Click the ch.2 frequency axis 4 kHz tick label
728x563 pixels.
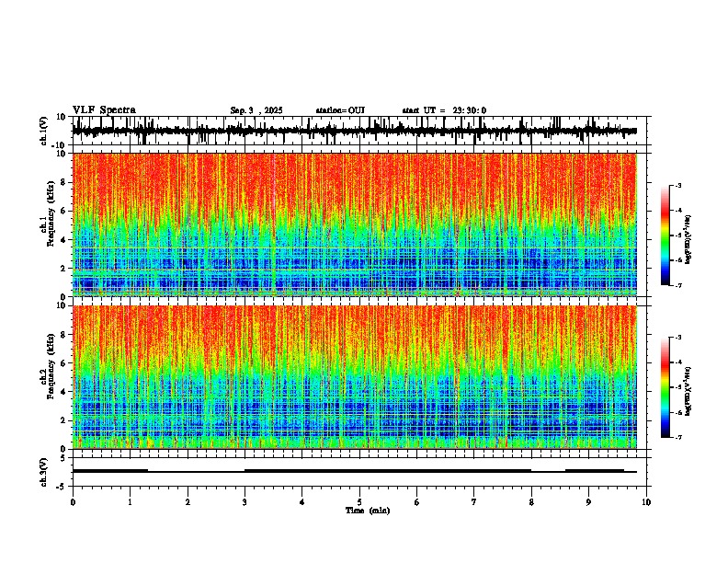pyautogui.click(x=64, y=392)
